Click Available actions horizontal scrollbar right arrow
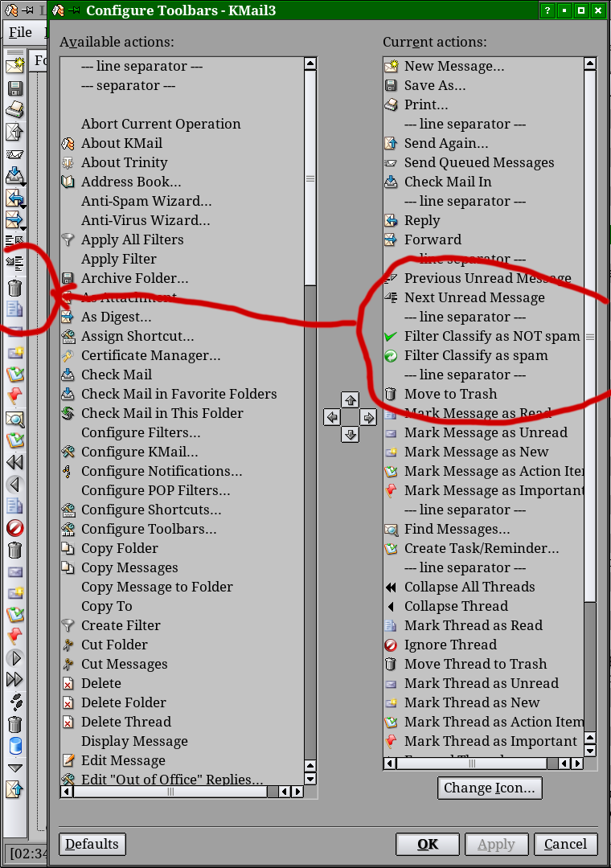 (298, 792)
